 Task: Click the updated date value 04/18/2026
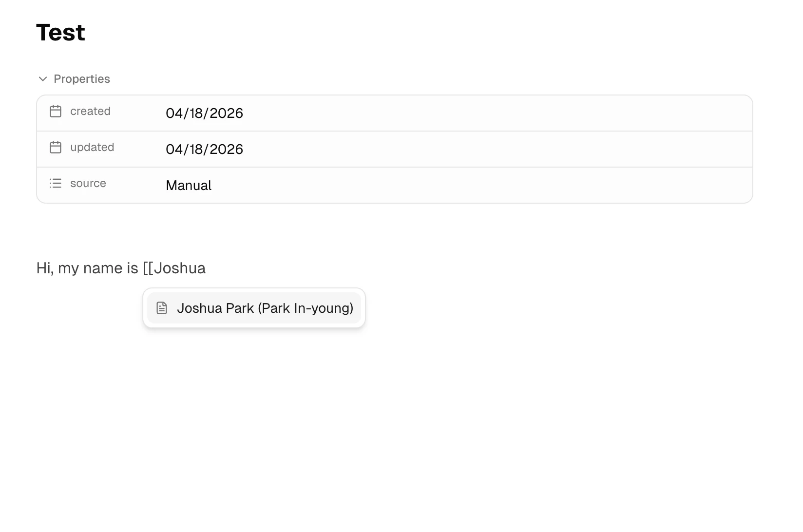pyautogui.click(x=204, y=149)
